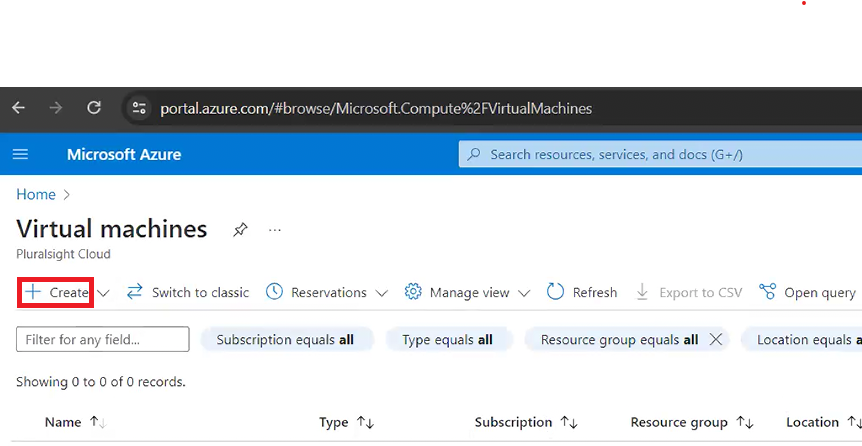Click the site information icon in address bar
Image resolution: width=862 pixels, height=446 pixels.
[139, 108]
